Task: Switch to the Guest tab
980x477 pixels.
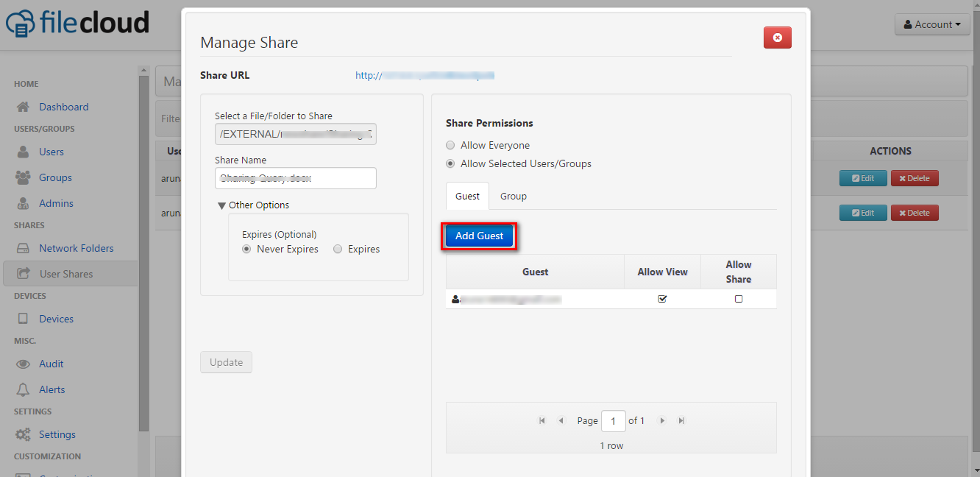Action: click(467, 196)
